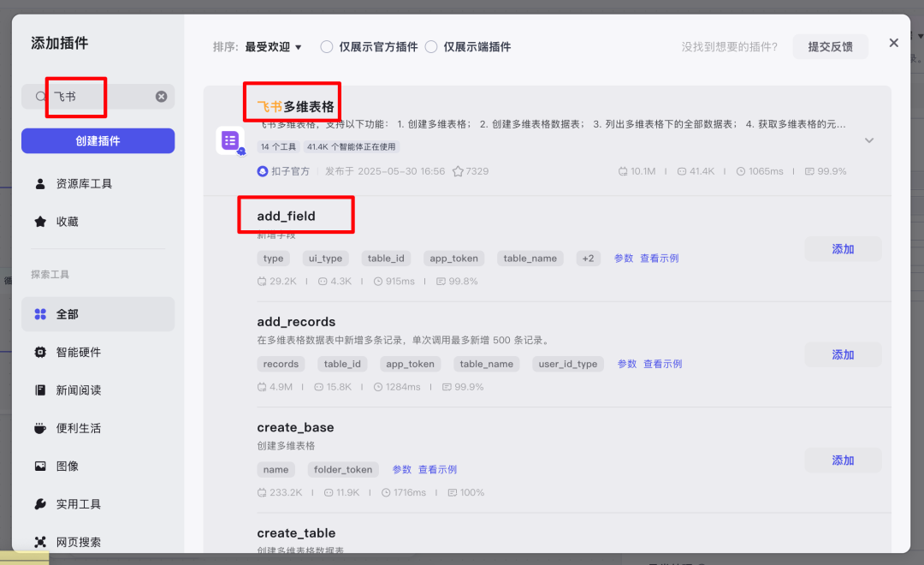The image size is (924, 565).
Task: Clear the 飞书 search field
Action: (x=161, y=97)
